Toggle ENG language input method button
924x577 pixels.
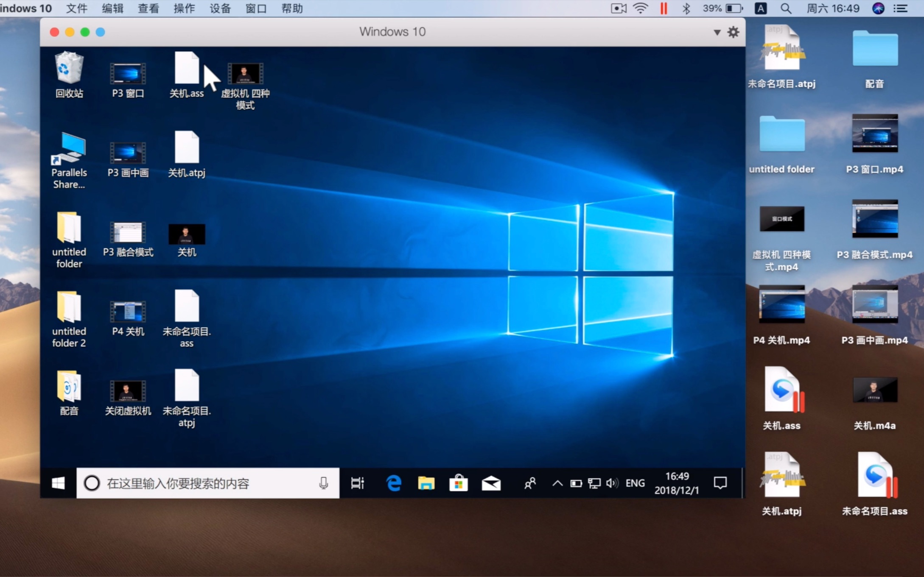pyautogui.click(x=636, y=483)
